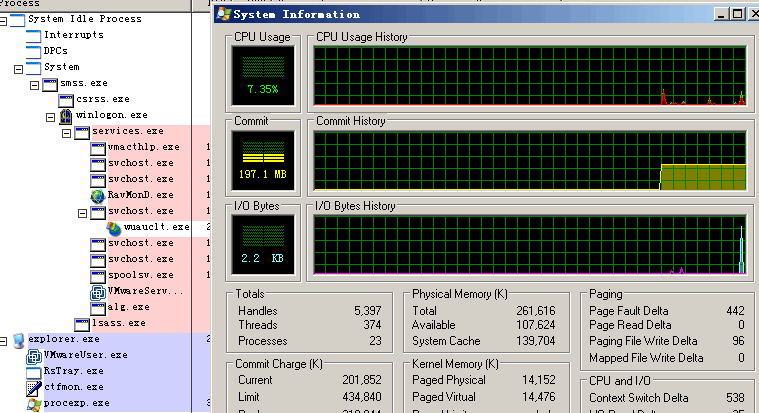Maximize the System Information window
Viewport: 759px width, 413px height.
tap(738, 14)
